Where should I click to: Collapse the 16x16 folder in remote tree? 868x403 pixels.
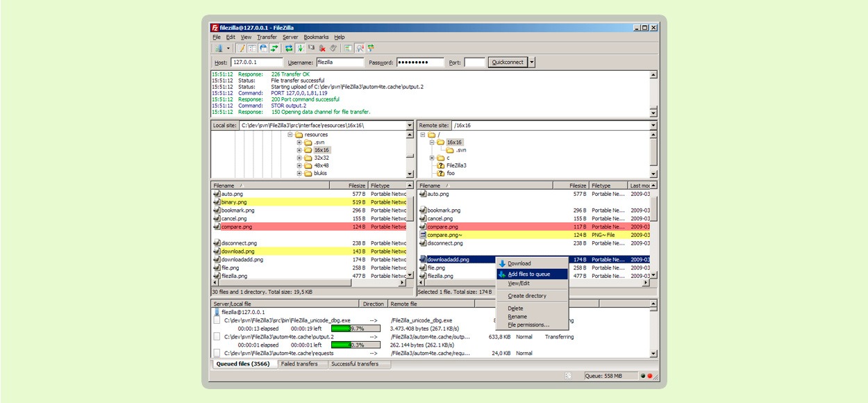(432, 142)
